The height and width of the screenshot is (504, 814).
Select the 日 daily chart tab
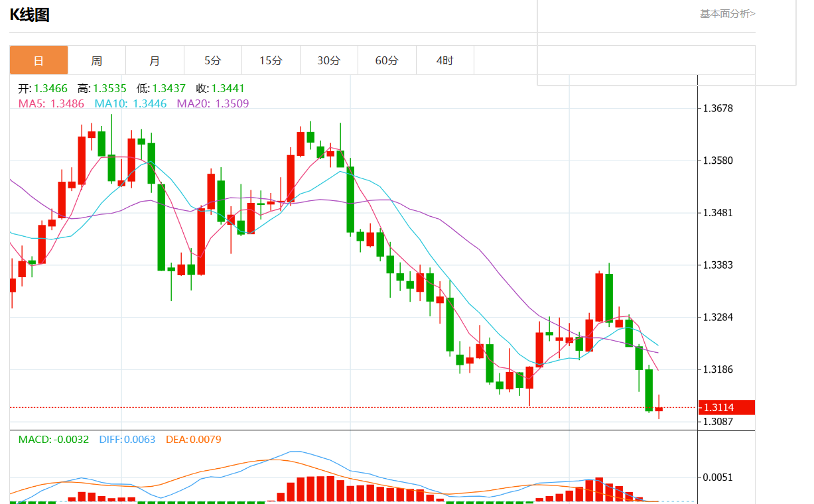(x=38, y=60)
